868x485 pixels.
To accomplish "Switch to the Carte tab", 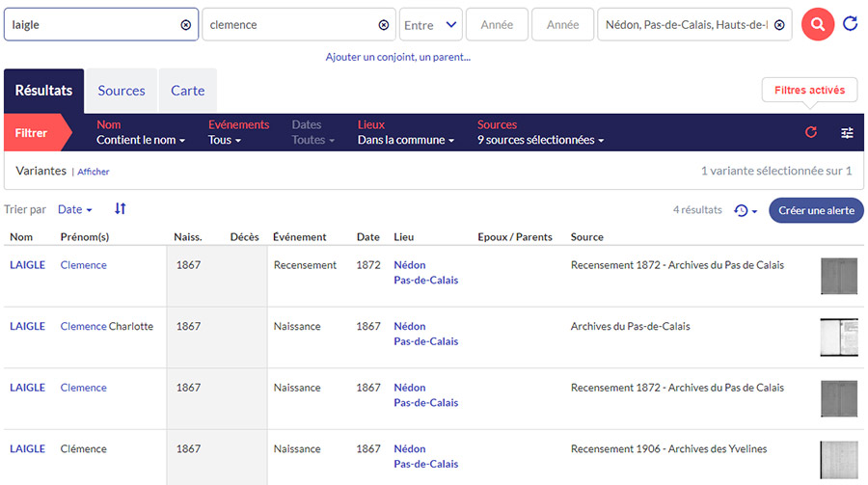I will [187, 91].
